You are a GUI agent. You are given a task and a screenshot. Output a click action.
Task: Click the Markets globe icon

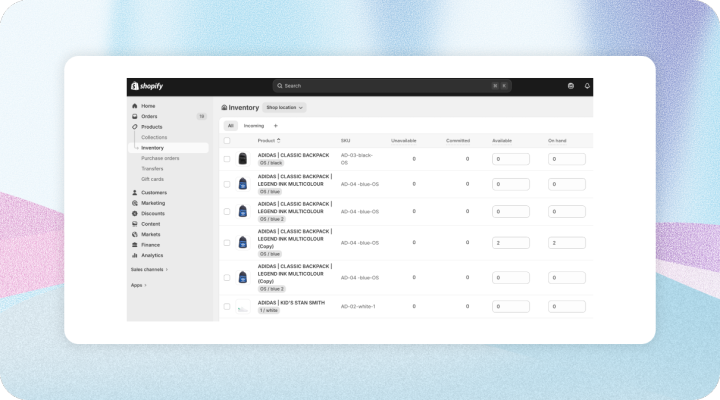pos(135,234)
